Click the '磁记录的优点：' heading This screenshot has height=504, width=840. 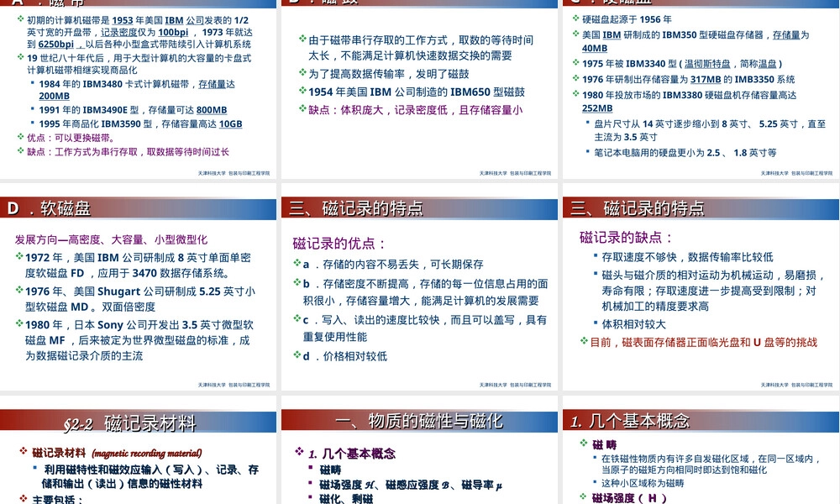[x=339, y=244]
